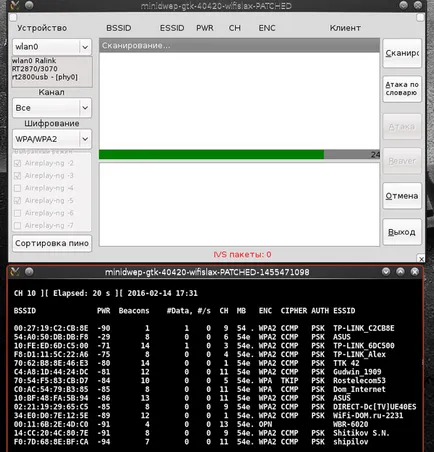Click the down-arrow minimize icon on terminal window
The height and width of the screenshot is (452, 434).
coord(386,272)
